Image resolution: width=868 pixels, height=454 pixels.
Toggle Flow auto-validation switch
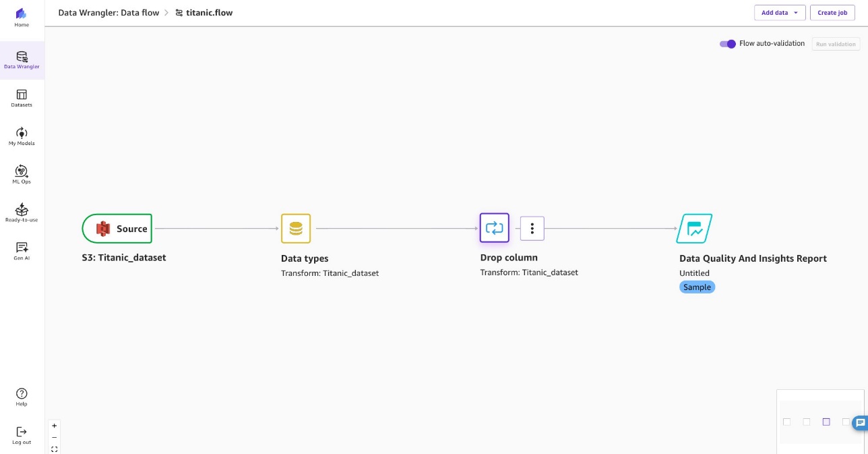point(728,44)
